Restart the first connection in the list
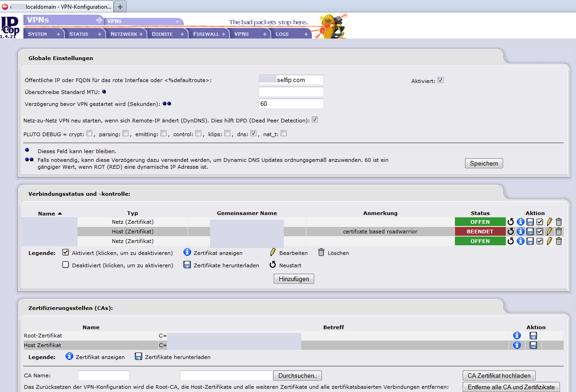Screen dimensions: 576x392 click(510, 222)
